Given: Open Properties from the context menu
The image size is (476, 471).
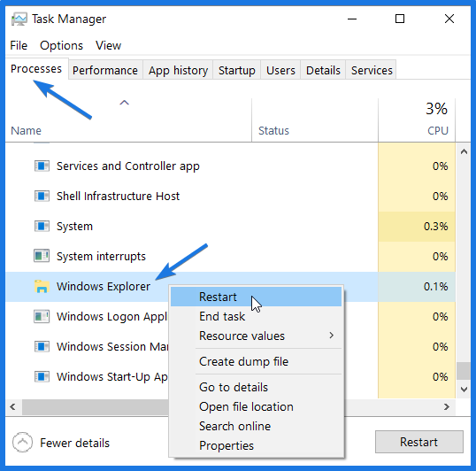Looking at the screenshot, I should 256,445.
